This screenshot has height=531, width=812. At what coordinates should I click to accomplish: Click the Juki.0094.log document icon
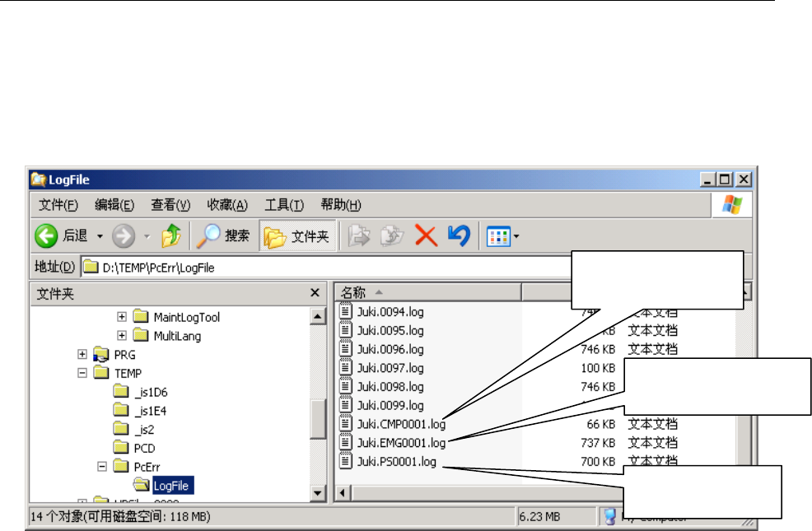tap(346, 310)
